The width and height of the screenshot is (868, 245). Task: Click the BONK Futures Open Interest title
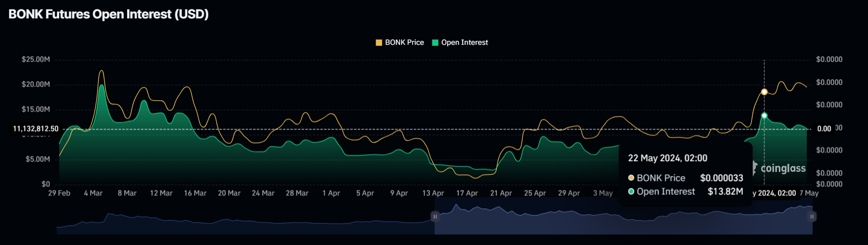tap(109, 14)
